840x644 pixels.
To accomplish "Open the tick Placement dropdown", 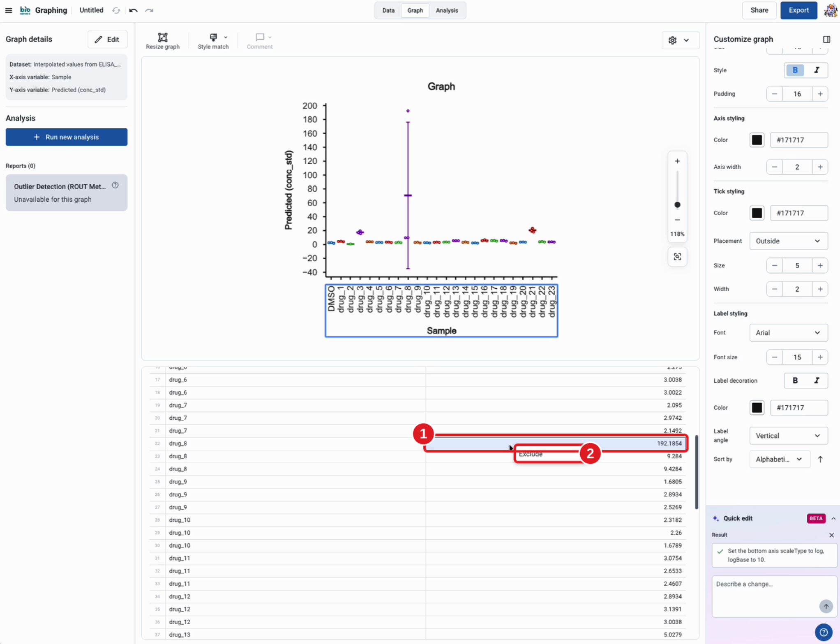I will pos(788,241).
